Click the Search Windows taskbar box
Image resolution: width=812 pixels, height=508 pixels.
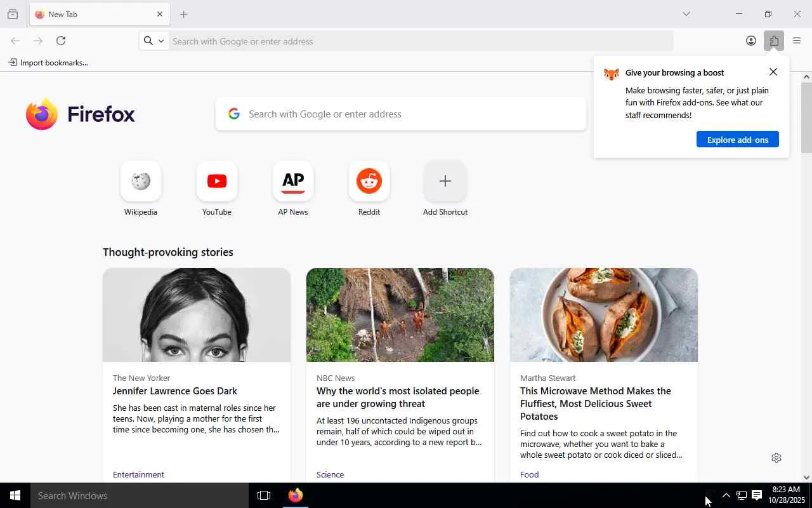(140, 495)
